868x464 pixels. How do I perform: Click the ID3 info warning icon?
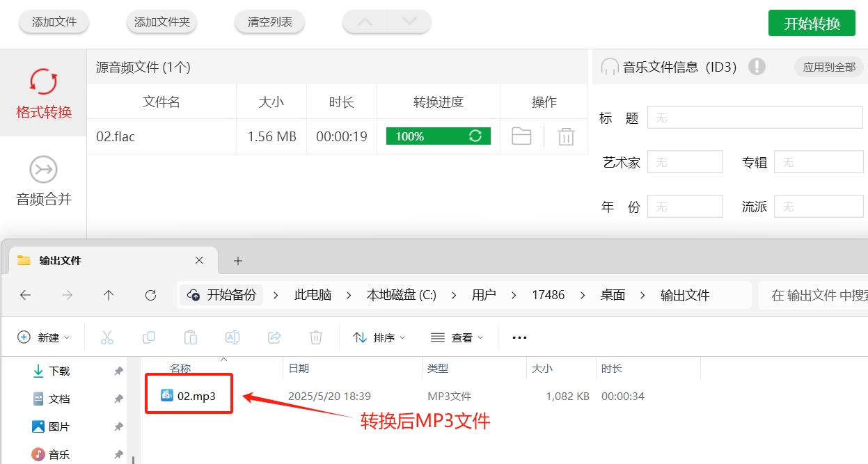[757, 67]
